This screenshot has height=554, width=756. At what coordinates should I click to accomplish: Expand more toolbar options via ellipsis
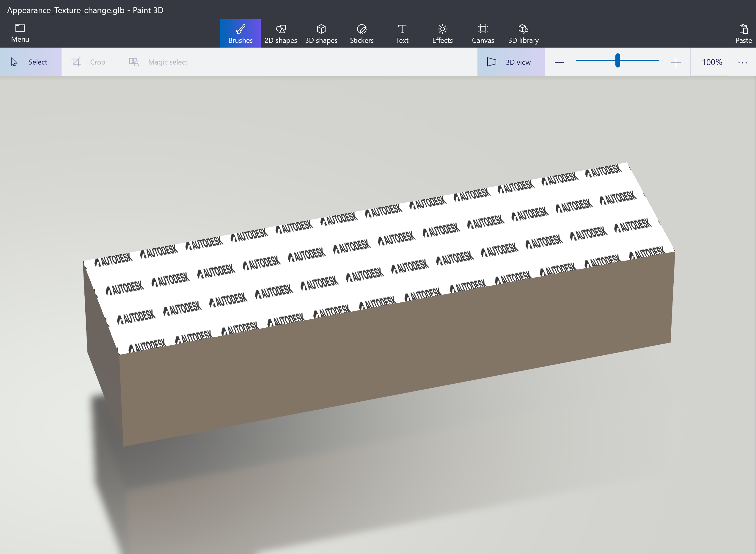click(x=742, y=62)
